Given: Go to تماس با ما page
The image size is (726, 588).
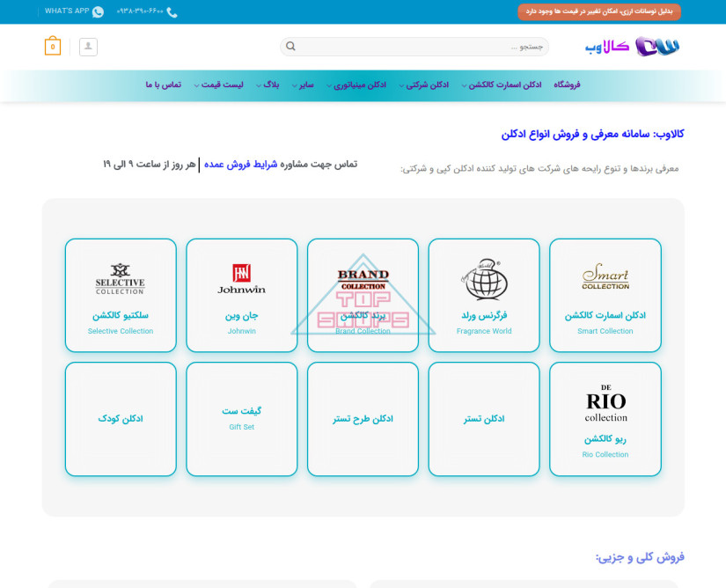Looking at the screenshot, I should [163, 85].
